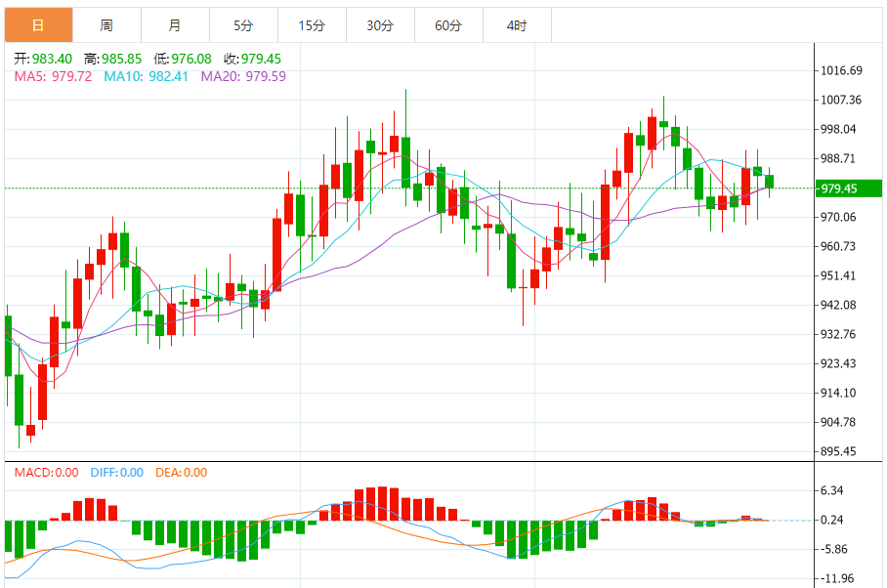887x588 pixels.
Task: Switch to the 周 weekly tab
Action: (106, 25)
